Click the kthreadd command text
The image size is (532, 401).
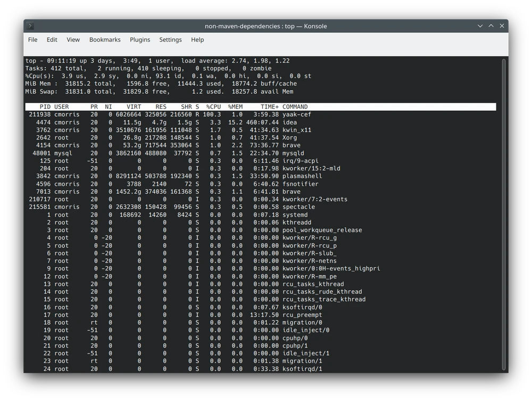point(296,223)
